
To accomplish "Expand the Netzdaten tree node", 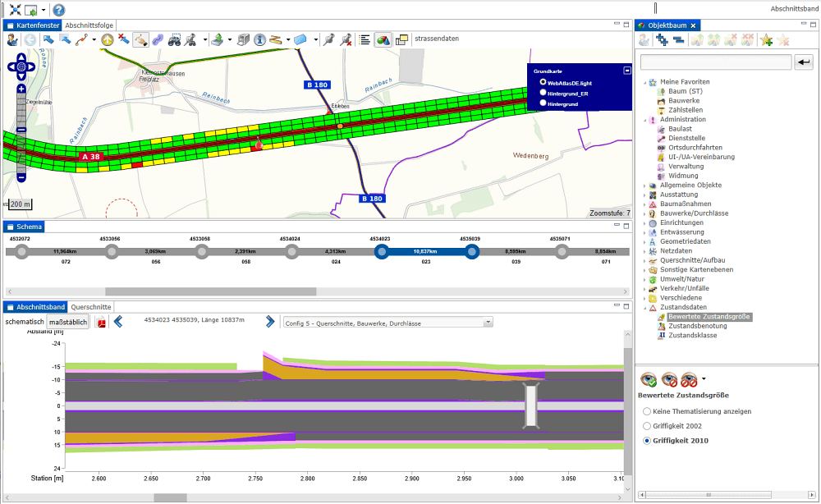I will pyautogui.click(x=644, y=251).
